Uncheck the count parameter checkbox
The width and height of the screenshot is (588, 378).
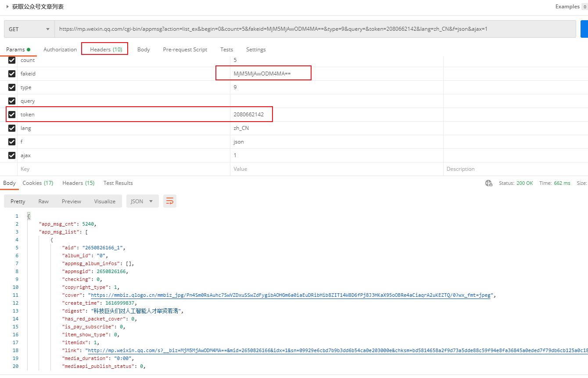tap(12, 60)
